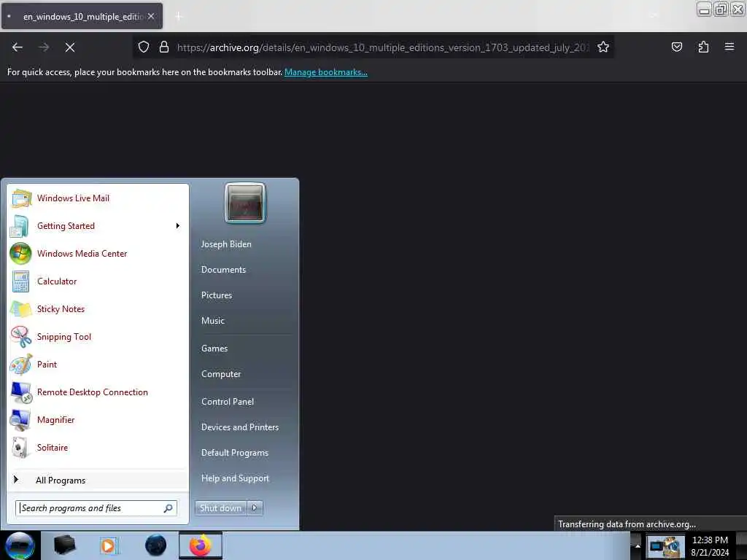This screenshot has width=747, height=560.
Task: Open Computer from Start menu
Action: (221, 374)
